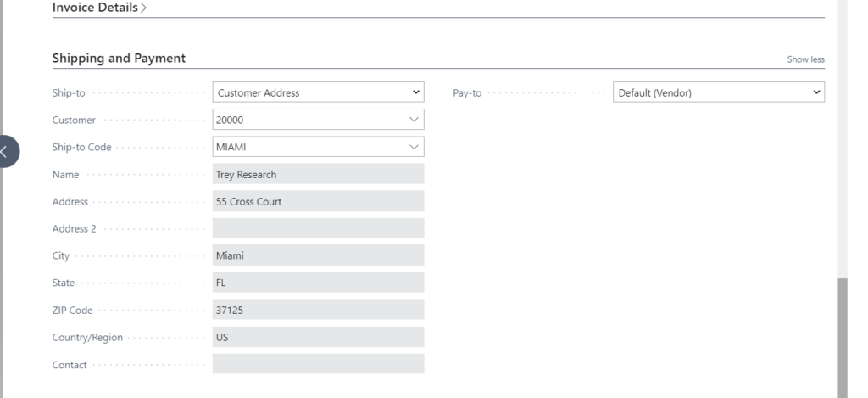Click the vertical scrollbar thumb
The height and width of the screenshot is (398, 868).
(x=843, y=338)
